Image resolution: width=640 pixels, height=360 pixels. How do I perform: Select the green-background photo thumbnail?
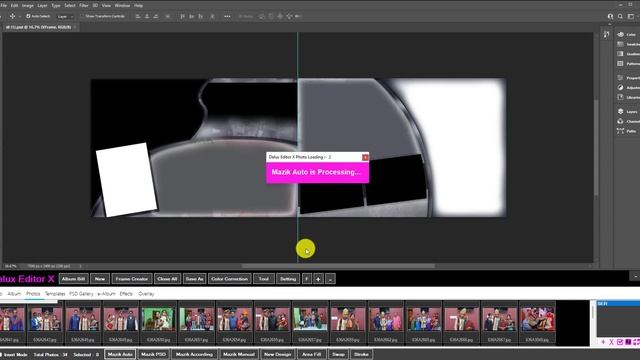(159, 319)
